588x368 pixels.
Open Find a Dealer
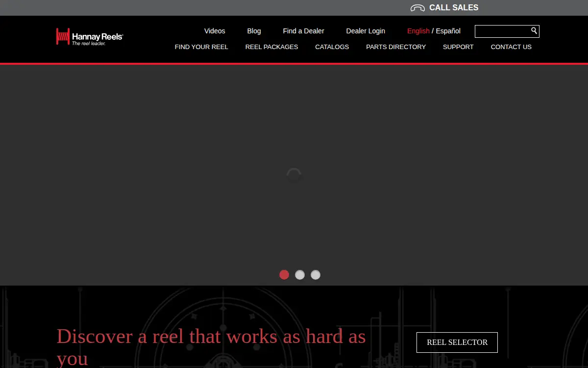pos(303,31)
